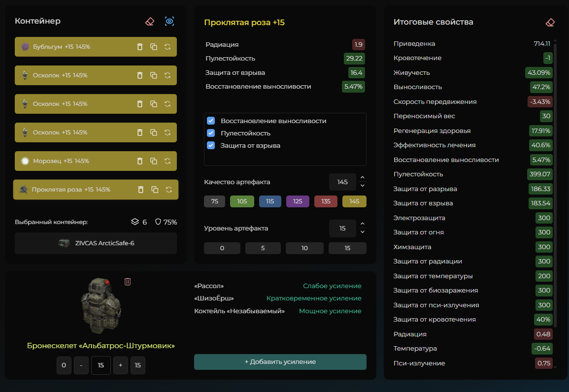Increase Качество артефакта with up arrow
This screenshot has height=392, width=569.
pyautogui.click(x=363, y=178)
